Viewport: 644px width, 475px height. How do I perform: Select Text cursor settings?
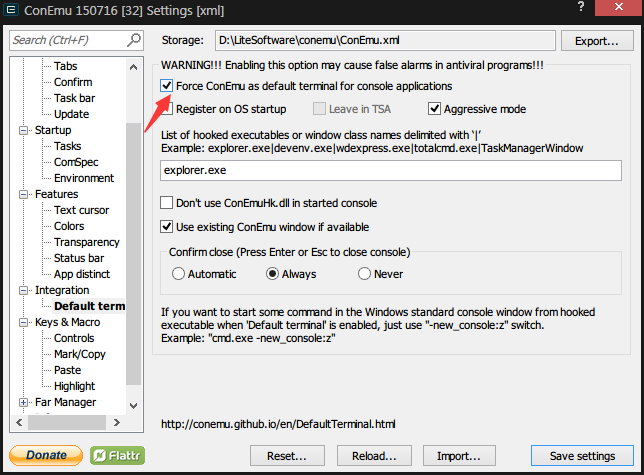pos(81,210)
